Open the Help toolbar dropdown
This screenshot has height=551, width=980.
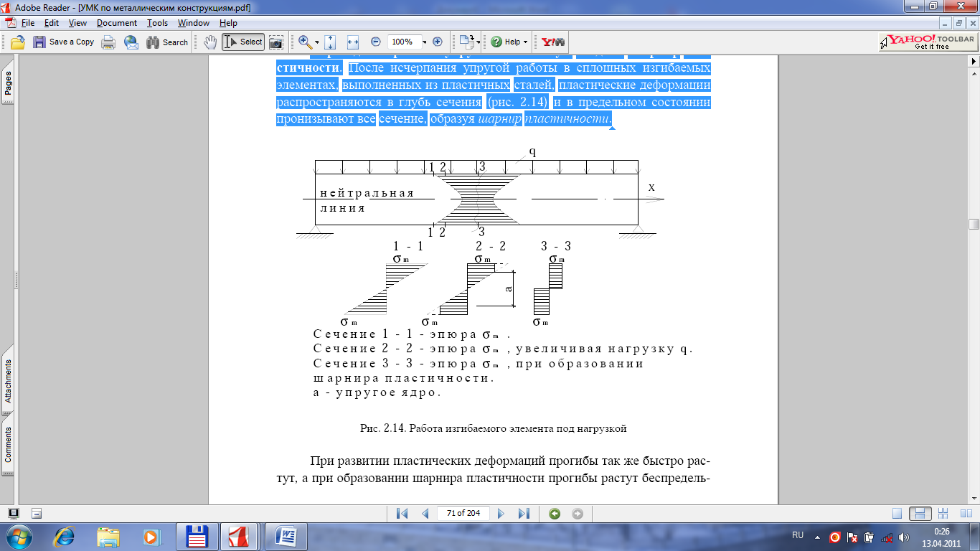pyautogui.click(x=509, y=42)
